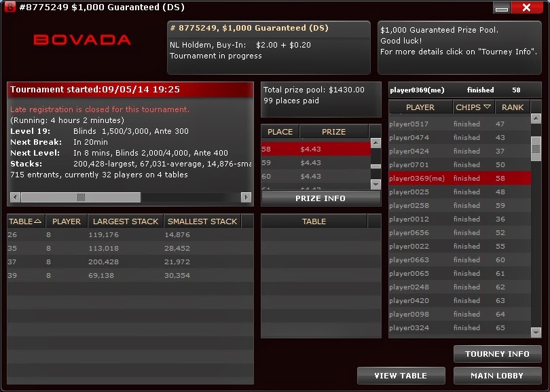The height and width of the screenshot is (392, 550).
Task: Click the PRIZE column header
Action: pyautogui.click(x=333, y=132)
